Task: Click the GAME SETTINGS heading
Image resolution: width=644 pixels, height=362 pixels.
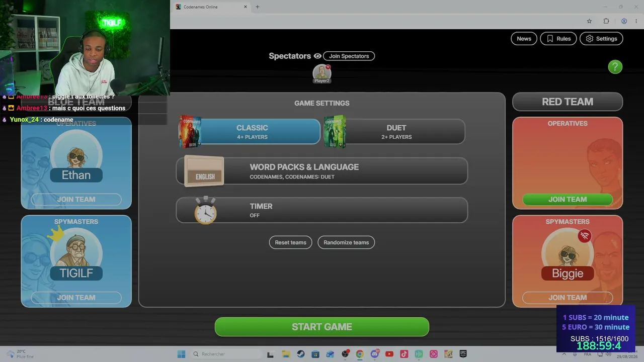Action: (x=322, y=103)
